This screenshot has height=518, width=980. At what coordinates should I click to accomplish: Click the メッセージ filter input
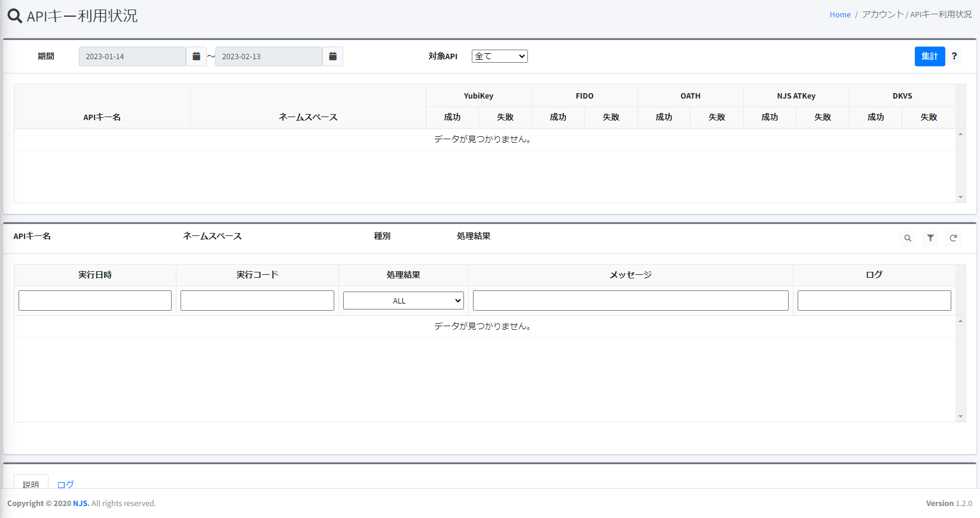pyautogui.click(x=631, y=301)
